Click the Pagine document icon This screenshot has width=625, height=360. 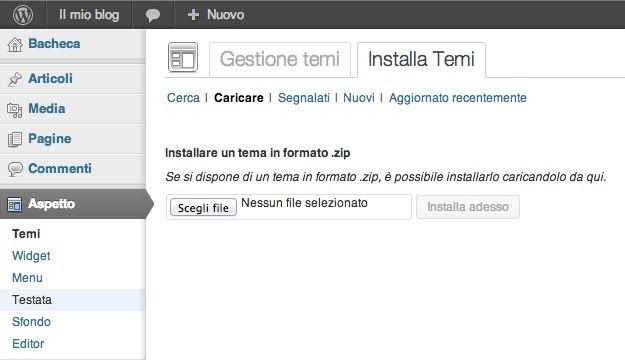(x=15, y=139)
